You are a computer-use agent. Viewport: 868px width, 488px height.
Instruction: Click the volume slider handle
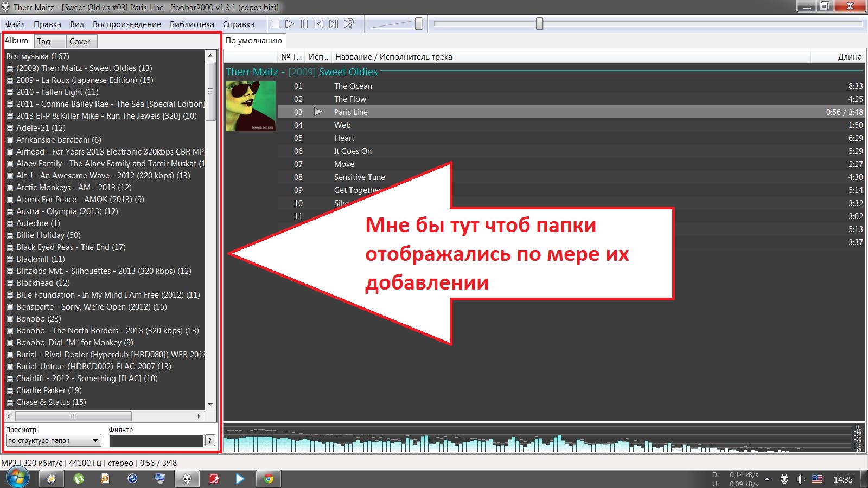click(418, 24)
